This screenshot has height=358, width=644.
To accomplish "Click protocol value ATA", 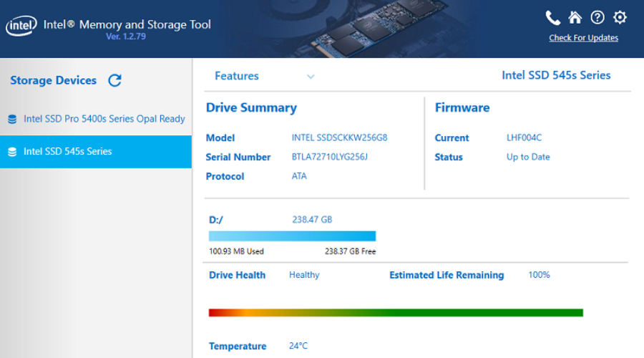I will coord(299,176).
